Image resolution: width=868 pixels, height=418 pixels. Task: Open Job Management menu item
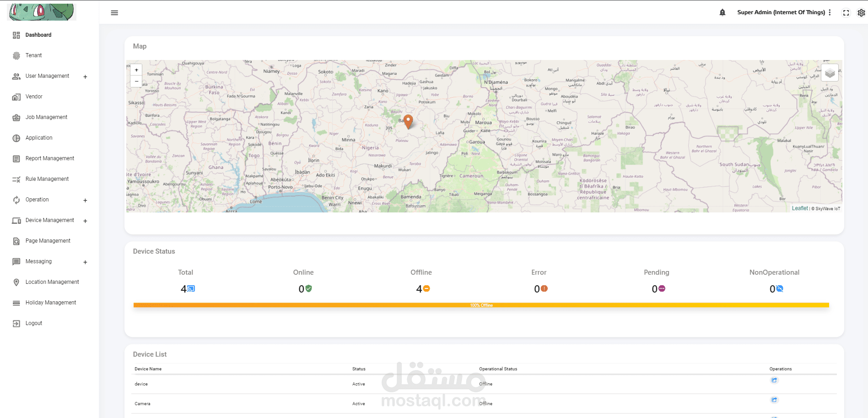[x=46, y=117]
